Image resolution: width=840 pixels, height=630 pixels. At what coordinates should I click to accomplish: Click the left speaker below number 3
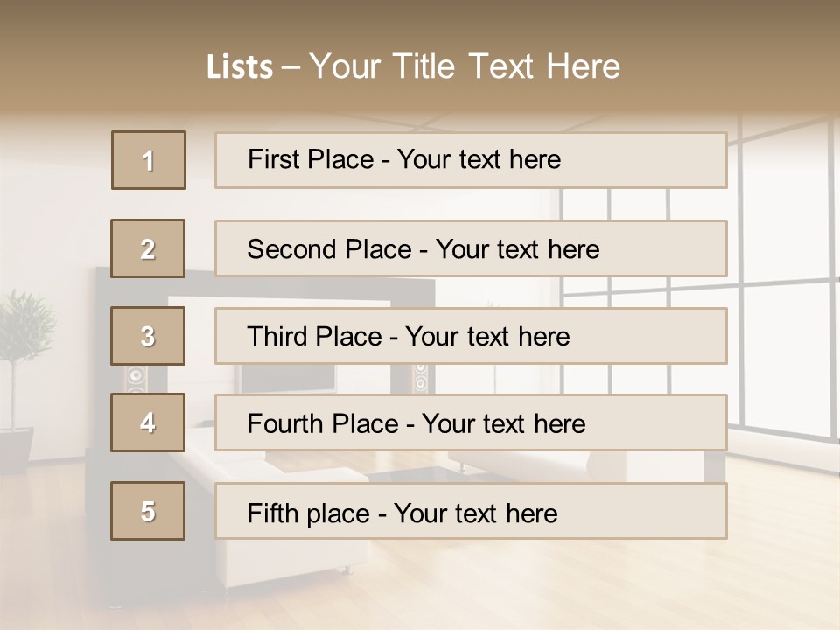click(136, 379)
